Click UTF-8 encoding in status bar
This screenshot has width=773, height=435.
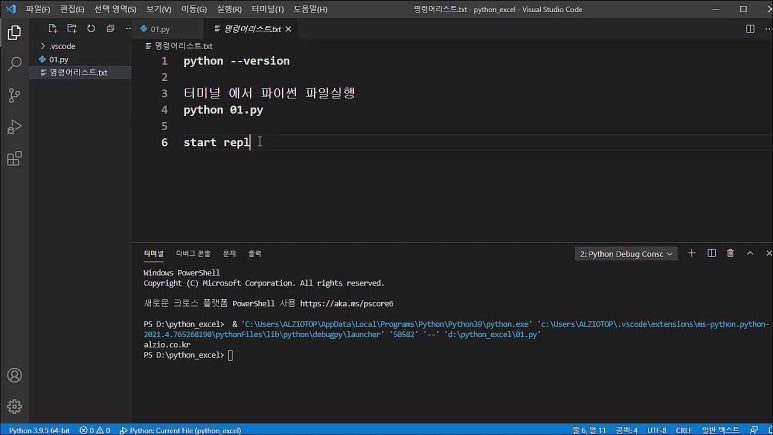click(x=657, y=430)
